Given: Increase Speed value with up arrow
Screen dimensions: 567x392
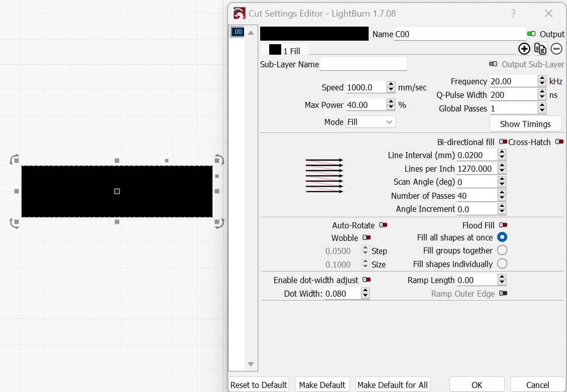Looking at the screenshot, I should [x=391, y=84].
